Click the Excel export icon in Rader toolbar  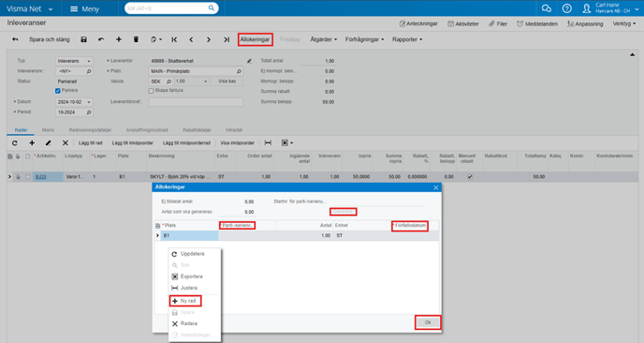pos(286,143)
